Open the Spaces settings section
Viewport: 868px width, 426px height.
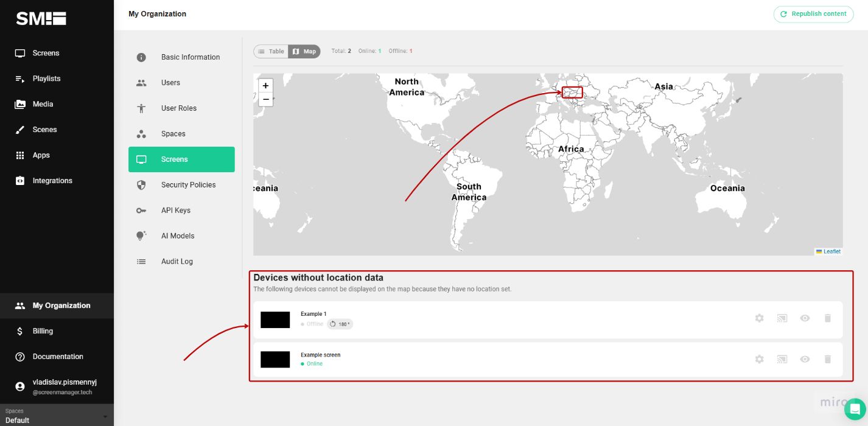181,134
